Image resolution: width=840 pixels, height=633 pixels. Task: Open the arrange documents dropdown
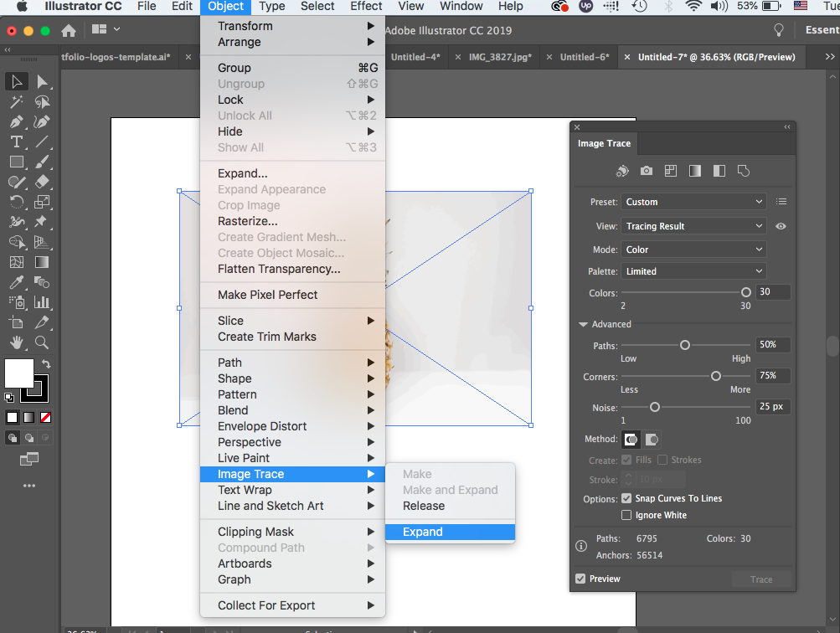point(106,29)
